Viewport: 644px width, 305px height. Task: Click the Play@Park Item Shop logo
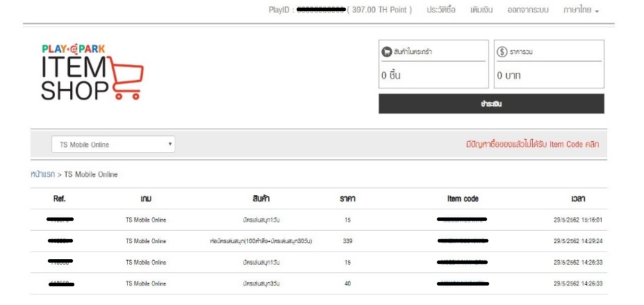92,72
